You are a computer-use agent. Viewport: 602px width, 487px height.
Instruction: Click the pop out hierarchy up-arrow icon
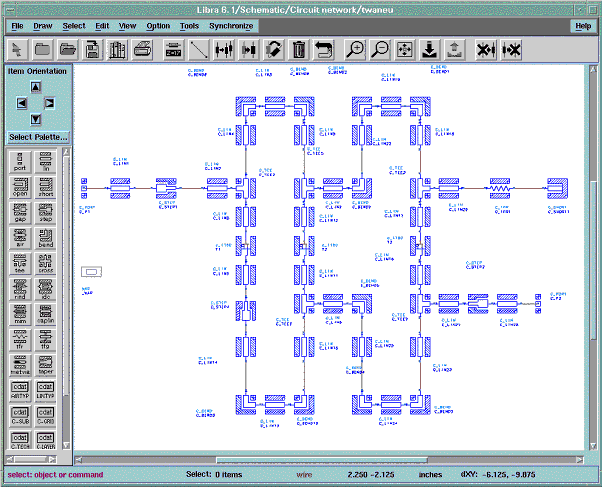coord(455,50)
